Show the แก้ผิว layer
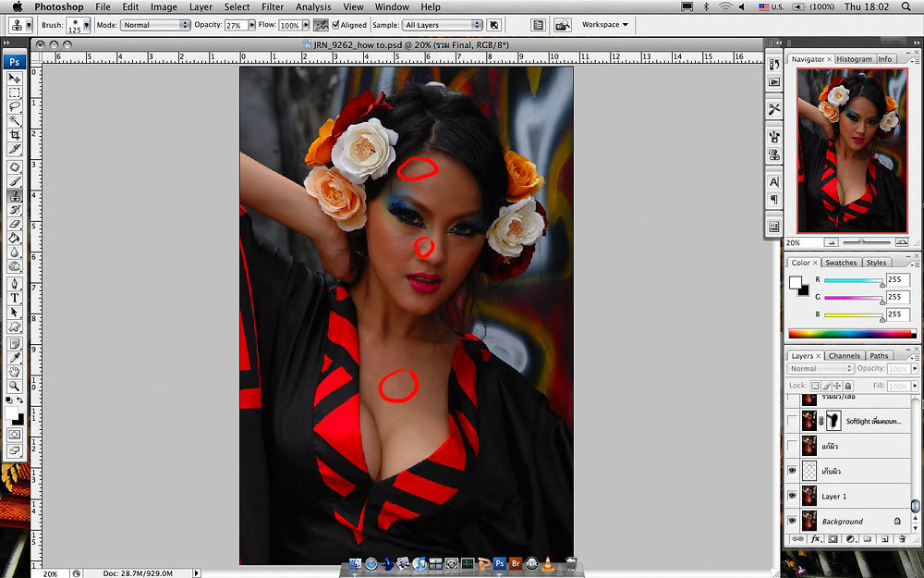The image size is (924, 578). (792, 446)
